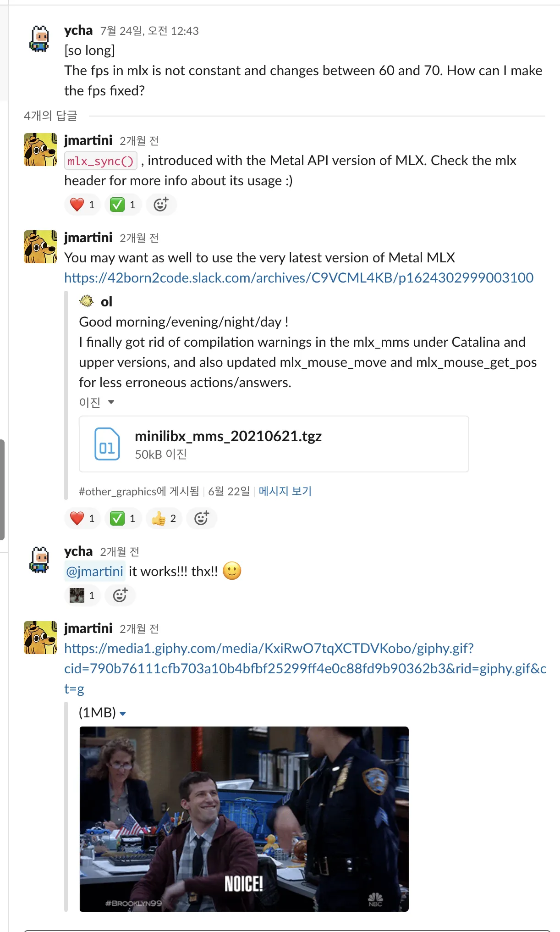Collapse the (1MB) gif preview arrow
The height and width of the screenshot is (932, 560).
click(123, 714)
